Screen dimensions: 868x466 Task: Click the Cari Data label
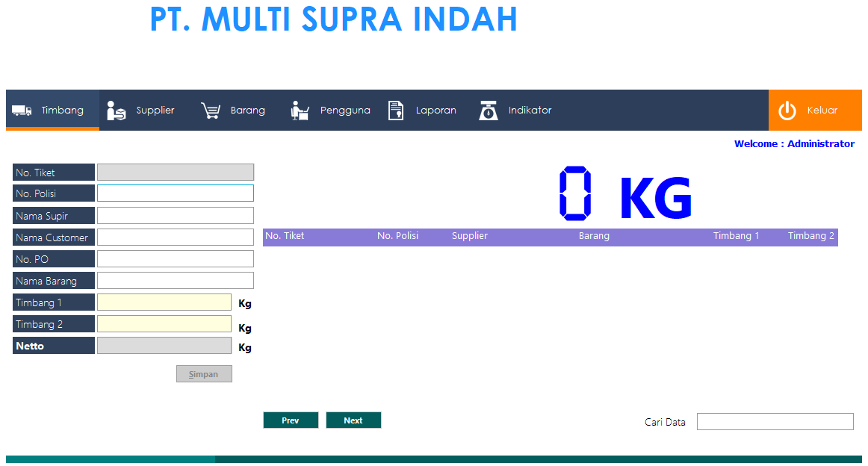point(665,422)
